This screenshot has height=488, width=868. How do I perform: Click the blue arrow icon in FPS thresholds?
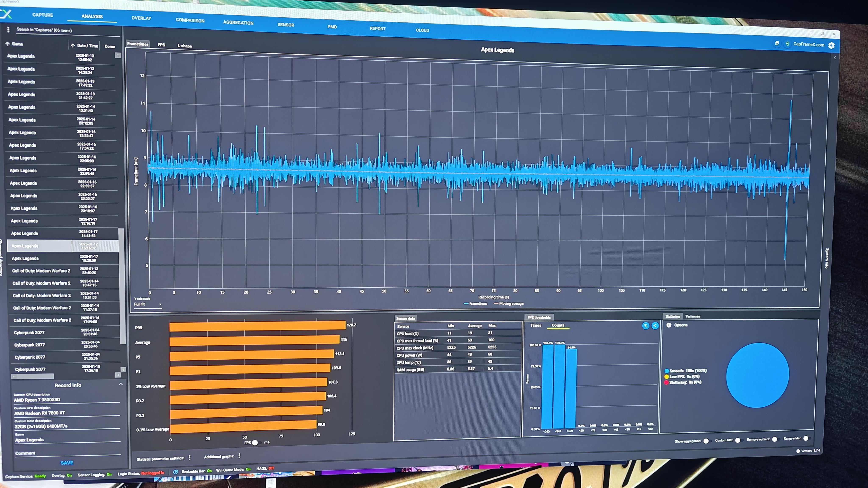[655, 326]
